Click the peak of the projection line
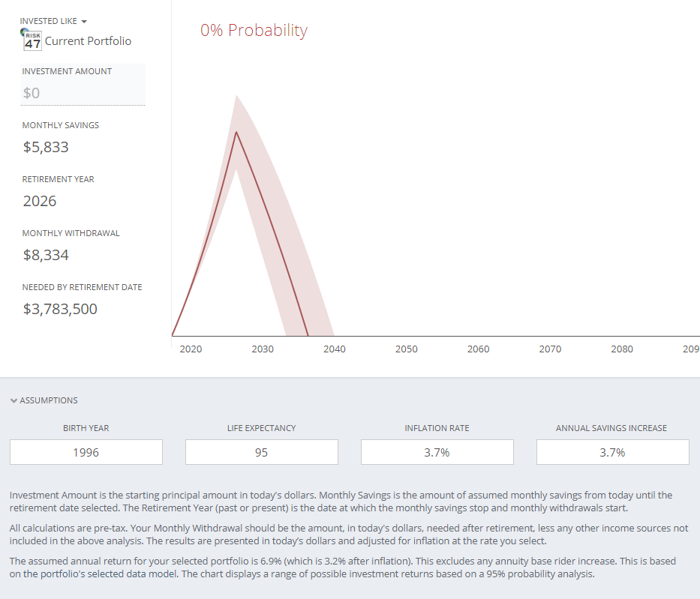Viewport: 700px width, 599px height. [x=236, y=132]
